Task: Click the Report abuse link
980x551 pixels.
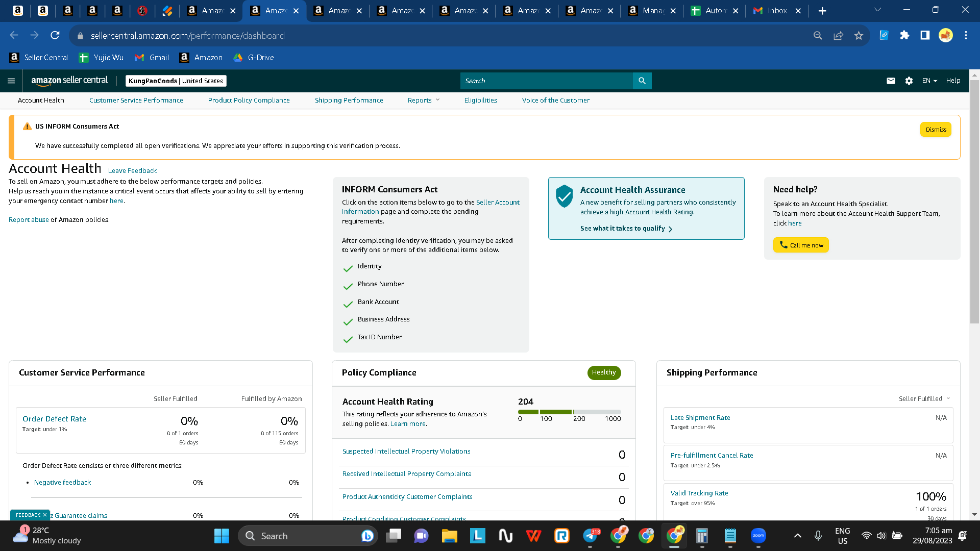Action: tap(29, 220)
